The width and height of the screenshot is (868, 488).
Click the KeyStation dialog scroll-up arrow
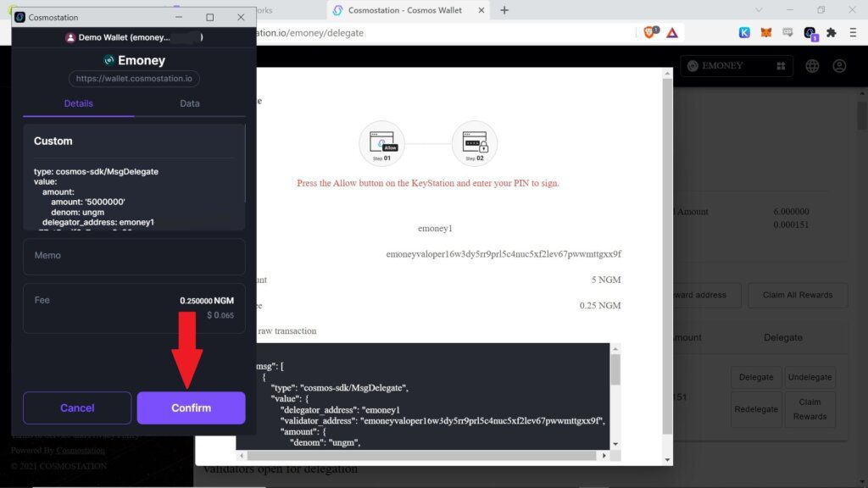[x=667, y=73]
